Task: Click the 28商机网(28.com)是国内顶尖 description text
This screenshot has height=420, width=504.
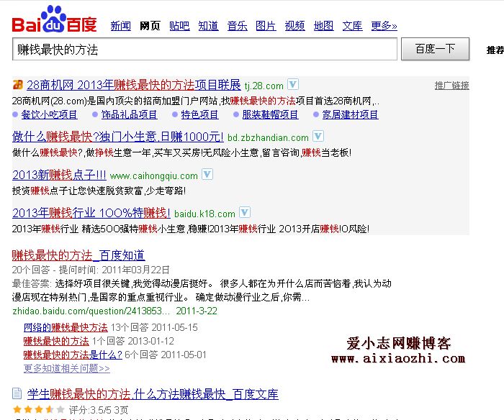Action: point(195,101)
